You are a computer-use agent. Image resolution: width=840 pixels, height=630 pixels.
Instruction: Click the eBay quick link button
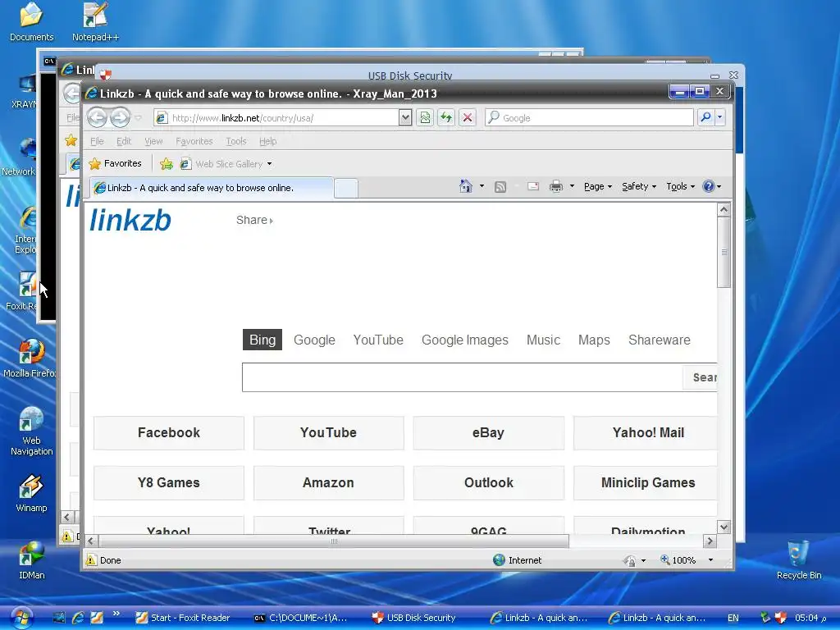pyautogui.click(x=489, y=433)
